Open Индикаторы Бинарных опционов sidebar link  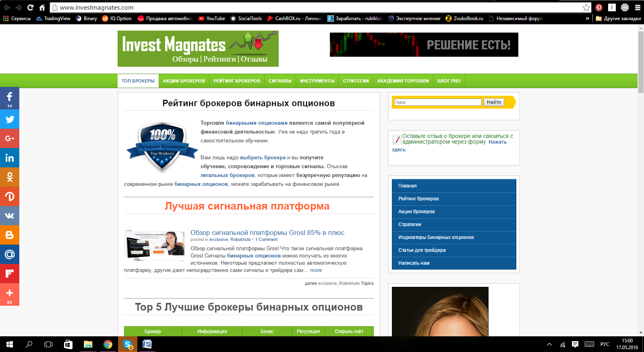pyautogui.click(x=454, y=237)
